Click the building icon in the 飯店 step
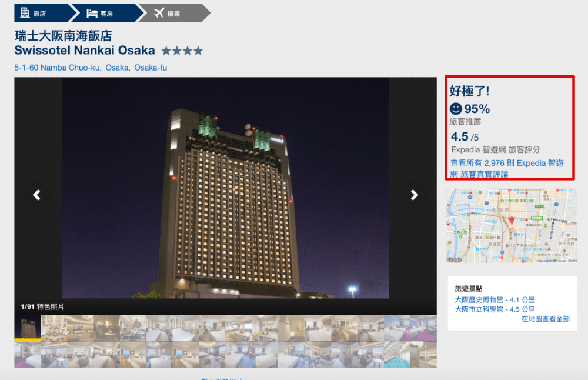The image size is (588, 380). pos(25,13)
